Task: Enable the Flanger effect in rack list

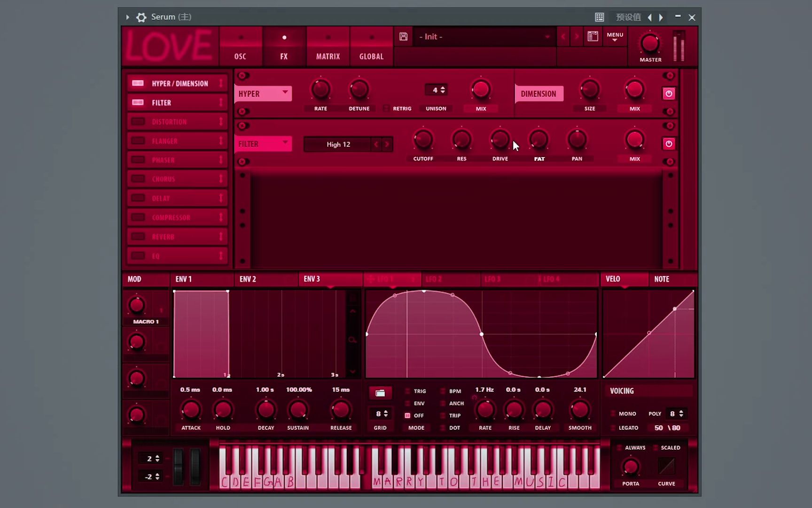Action: [138, 141]
